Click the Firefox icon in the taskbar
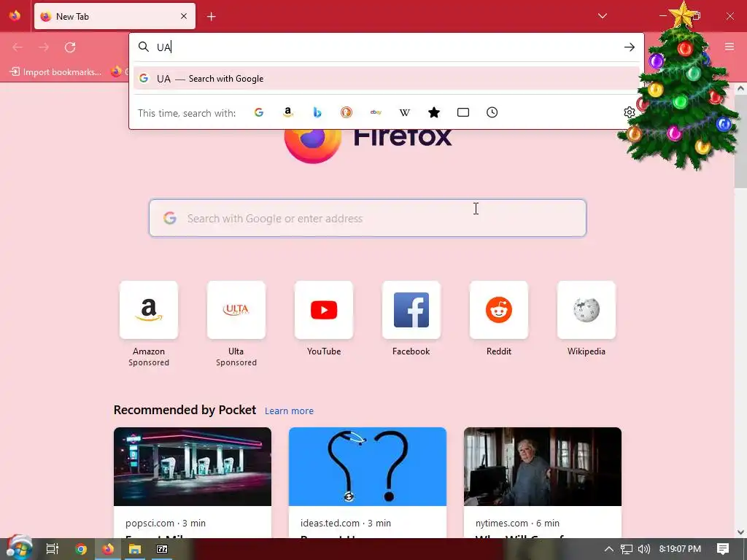The width and height of the screenshot is (747, 560). [x=108, y=549]
